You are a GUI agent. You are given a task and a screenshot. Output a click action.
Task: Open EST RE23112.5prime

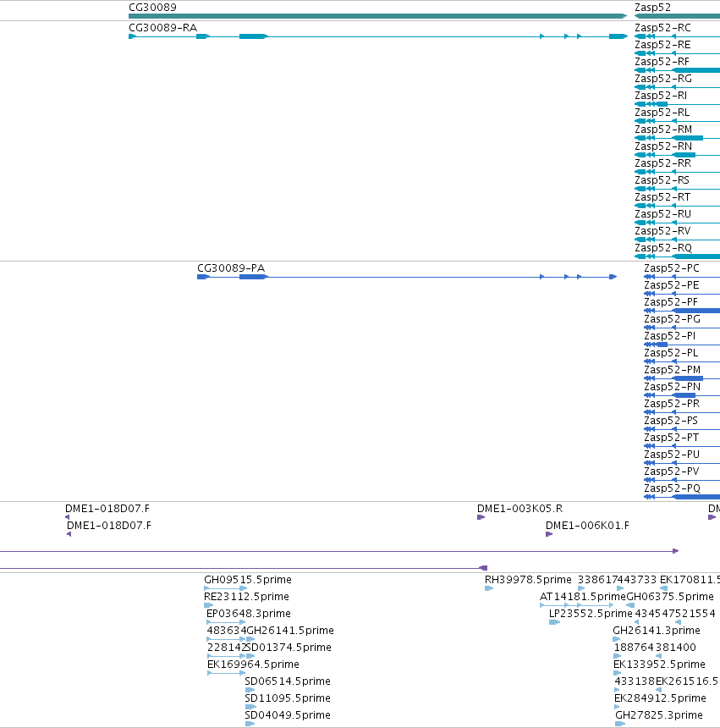[x=246, y=597]
